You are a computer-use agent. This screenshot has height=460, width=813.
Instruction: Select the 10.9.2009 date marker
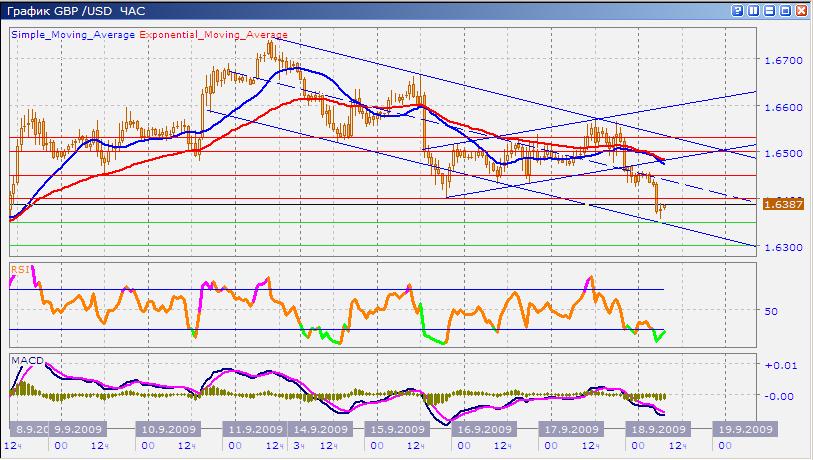point(163,429)
